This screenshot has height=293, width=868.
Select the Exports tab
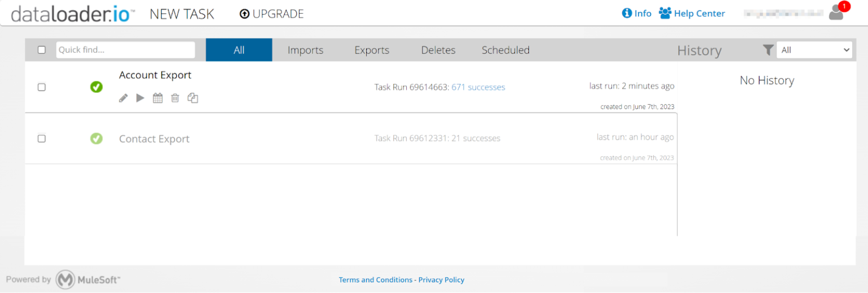point(372,50)
